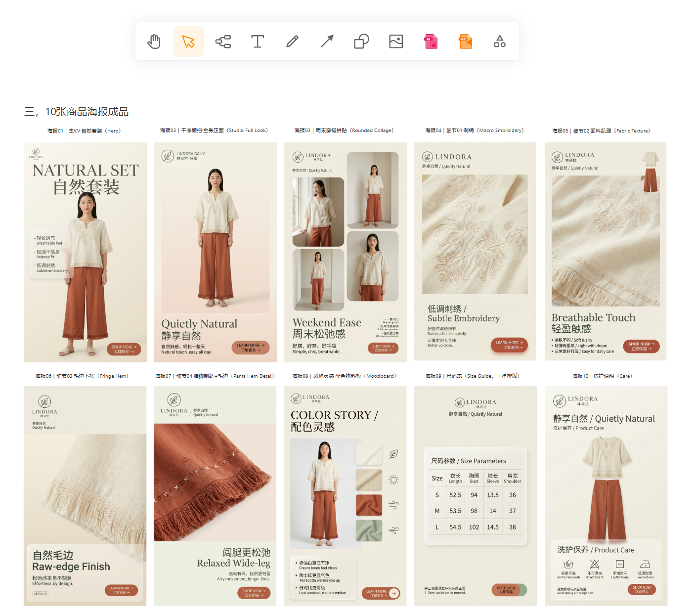695x616 pixels.
Task: Open the pink AI image generator tool
Action: 431,42
